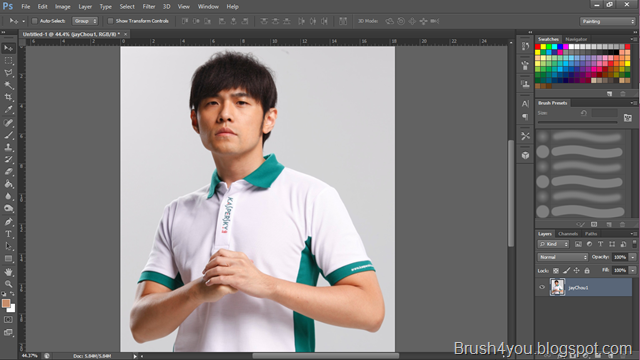Screen dimensions: 640x360
Task: Open the Group auto-select dropdown
Action: click(85, 21)
